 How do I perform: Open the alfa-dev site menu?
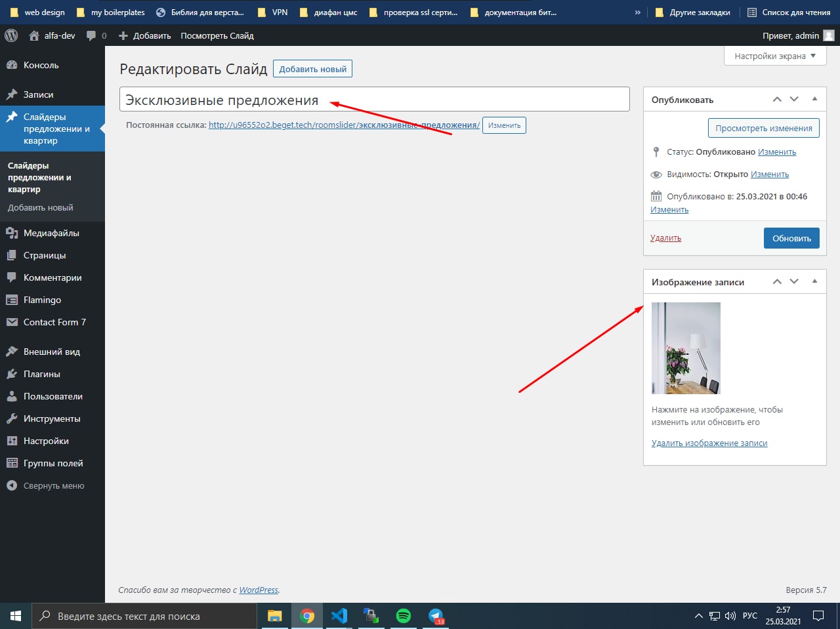coord(52,35)
